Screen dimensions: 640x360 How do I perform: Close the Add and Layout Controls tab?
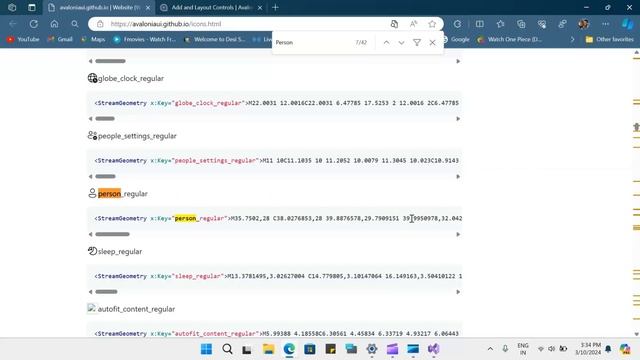pos(260,7)
